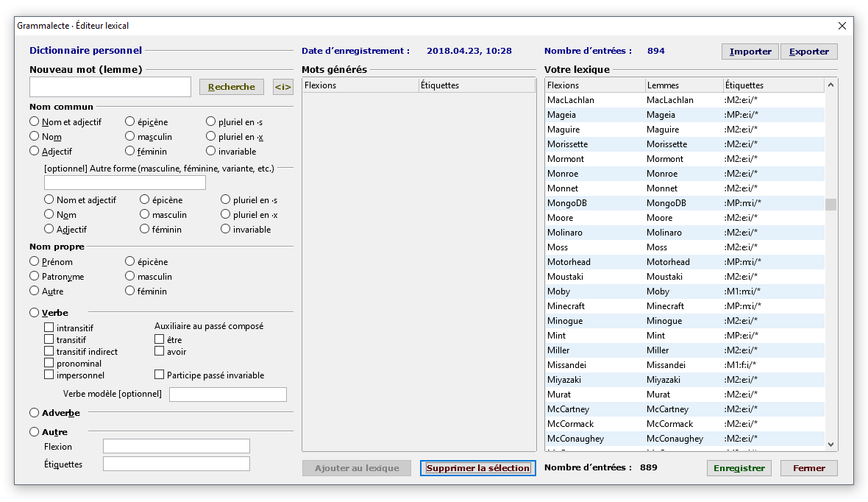
Task: Choose the Prénom radio option
Action: pyautogui.click(x=35, y=261)
